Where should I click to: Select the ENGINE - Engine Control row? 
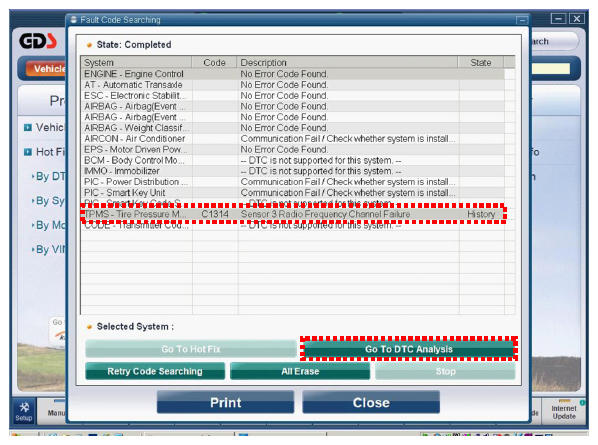coord(293,74)
